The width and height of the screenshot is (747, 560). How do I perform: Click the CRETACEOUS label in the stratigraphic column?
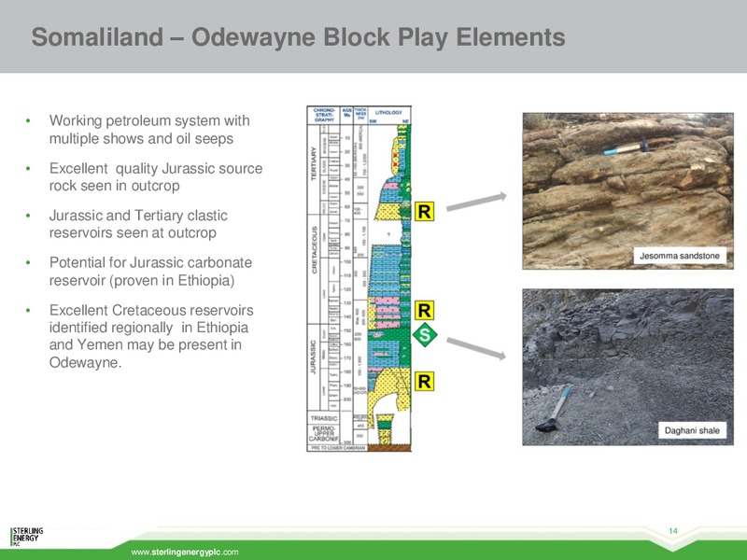314,250
